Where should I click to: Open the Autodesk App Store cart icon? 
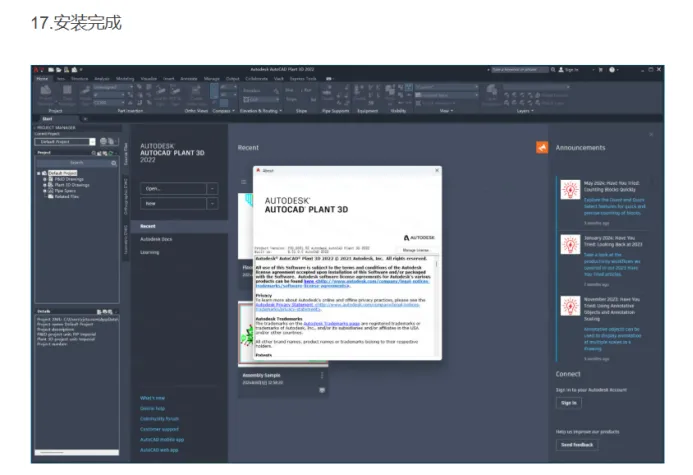coord(600,70)
